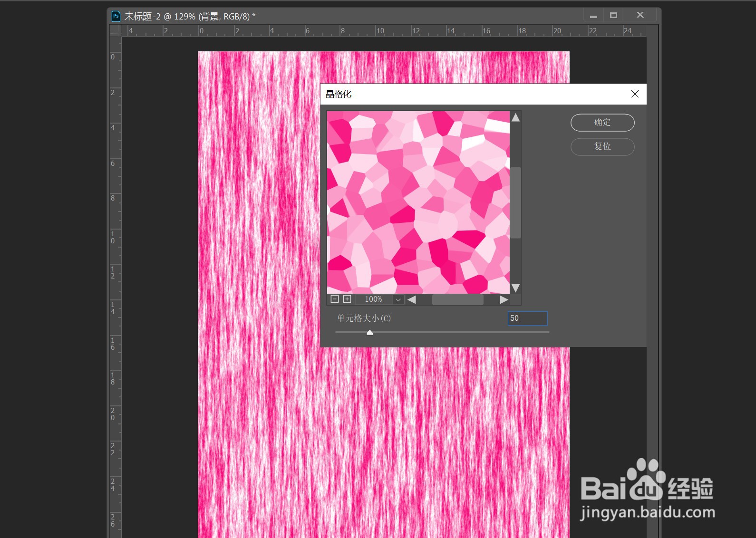Open the 100% preview zoom dropdown
The height and width of the screenshot is (538, 756).
(398, 299)
